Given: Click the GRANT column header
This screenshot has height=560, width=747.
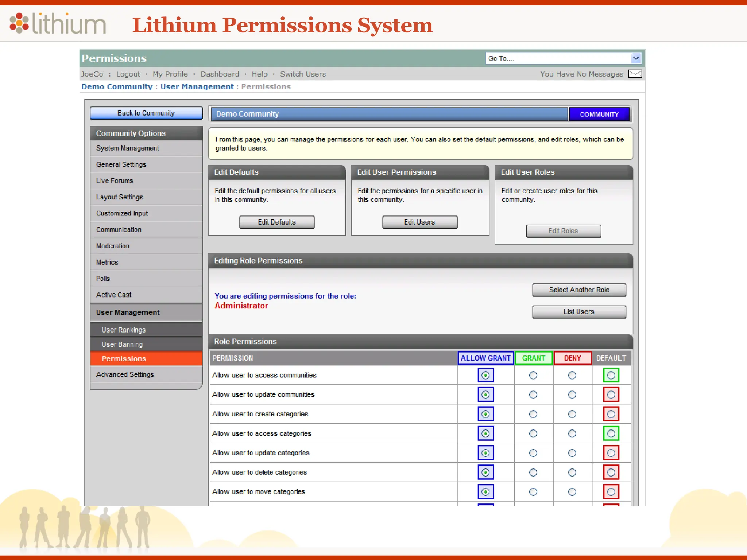Looking at the screenshot, I should pyautogui.click(x=534, y=358).
